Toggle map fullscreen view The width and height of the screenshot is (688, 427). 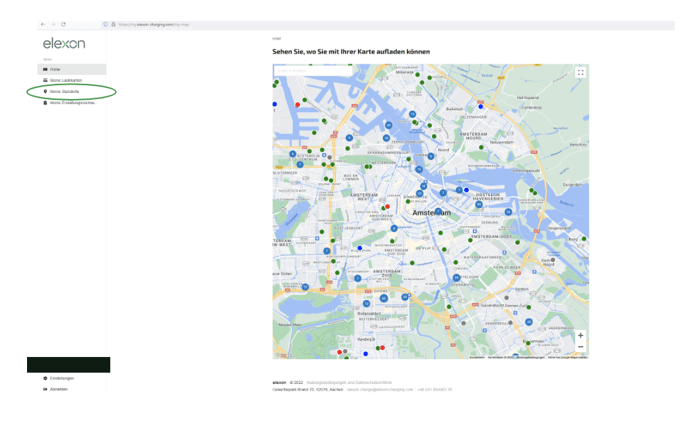pos(580,72)
